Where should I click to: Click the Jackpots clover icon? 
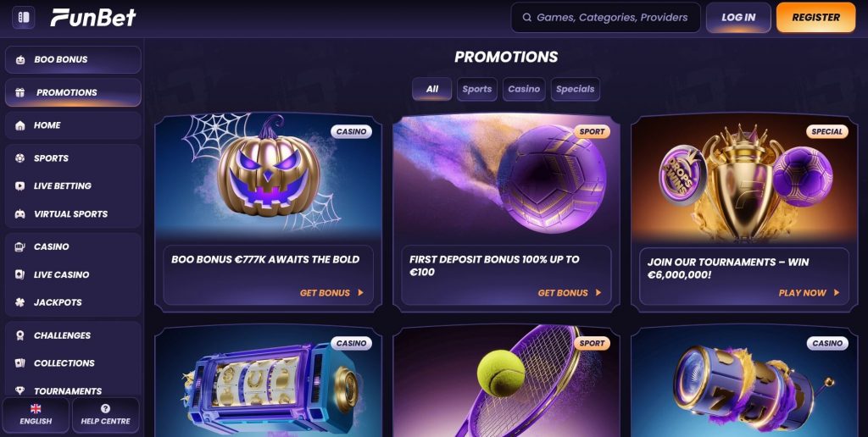[20, 302]
